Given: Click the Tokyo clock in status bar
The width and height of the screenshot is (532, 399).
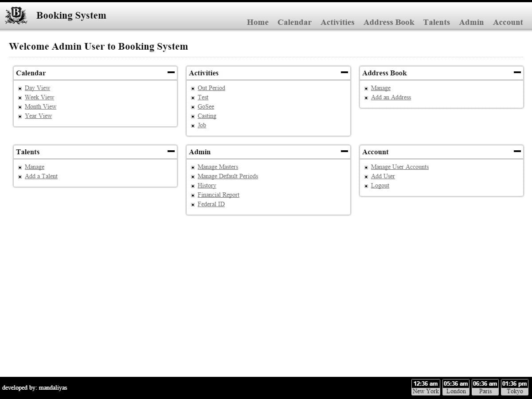Looking at the screenshot, I should pos(514,387).
